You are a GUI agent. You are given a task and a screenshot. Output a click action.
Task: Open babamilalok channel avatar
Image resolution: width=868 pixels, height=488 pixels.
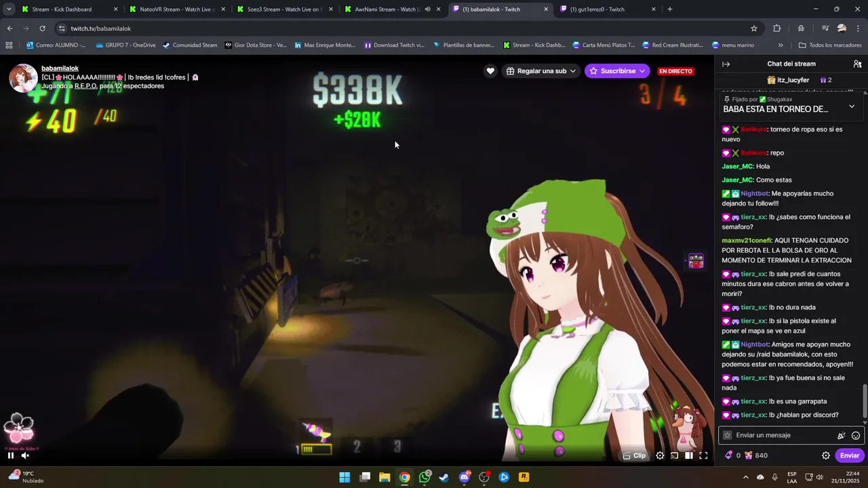(x=23, y=78)
